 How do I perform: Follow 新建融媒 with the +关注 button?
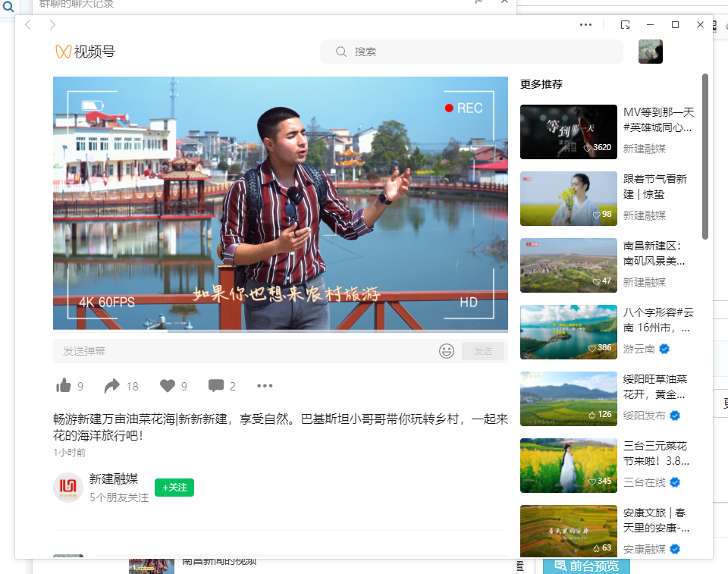pyautogui.click(x=174, y=488)
